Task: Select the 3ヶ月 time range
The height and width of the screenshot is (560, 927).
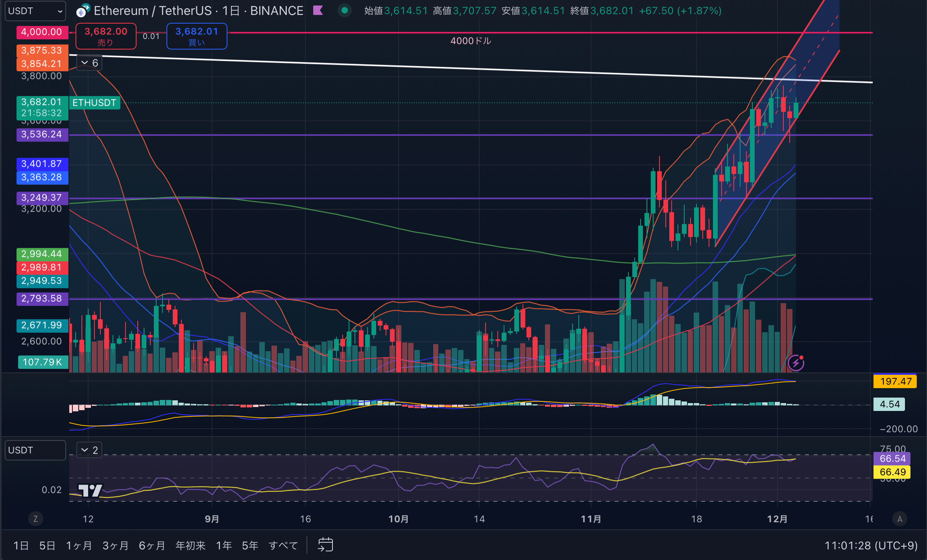Action: (x=115, y=545)
